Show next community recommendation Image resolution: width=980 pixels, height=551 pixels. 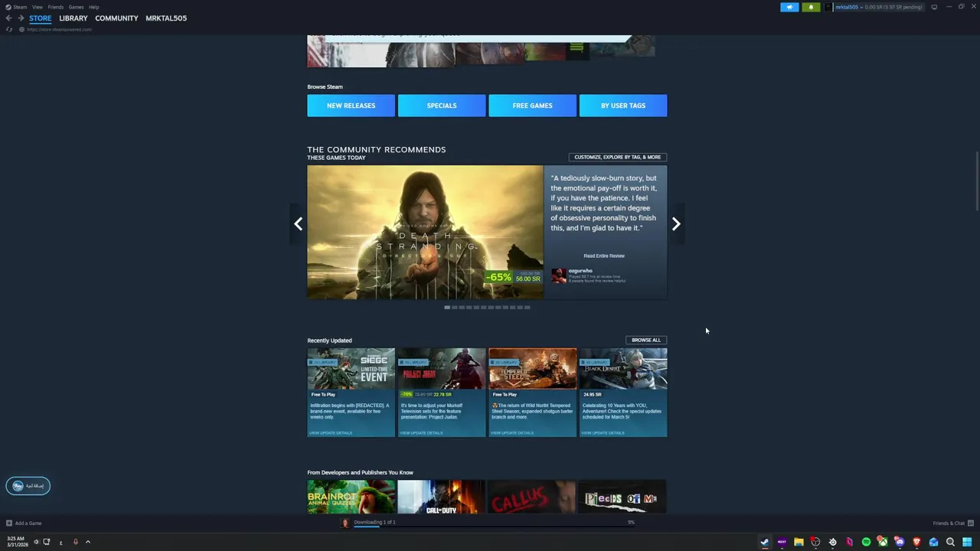pyautogui.click(x=676, y=223)
